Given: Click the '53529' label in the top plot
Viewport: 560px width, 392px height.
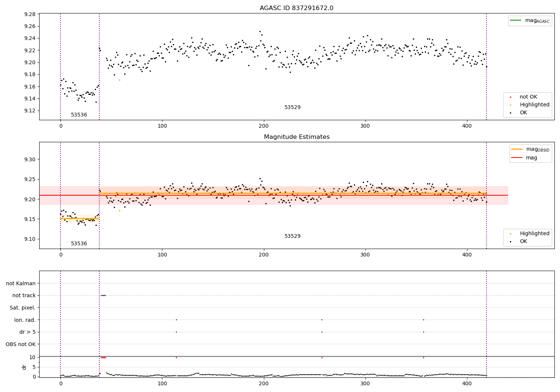Looking at the screenshot, I should 292,108.
